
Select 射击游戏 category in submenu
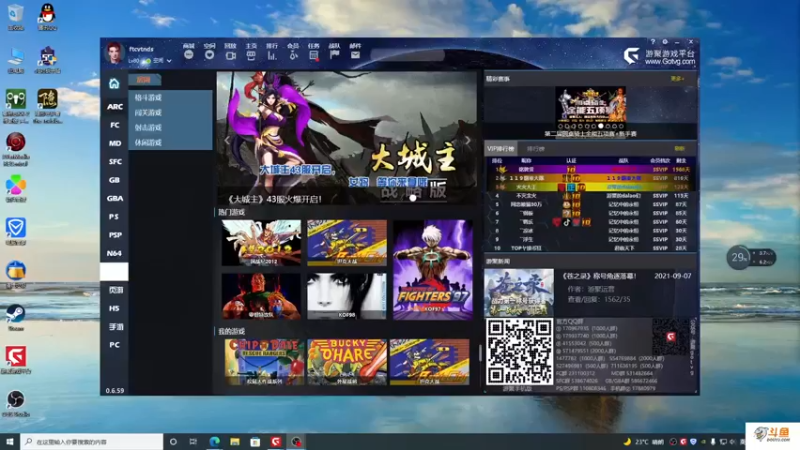click(170, 128)
